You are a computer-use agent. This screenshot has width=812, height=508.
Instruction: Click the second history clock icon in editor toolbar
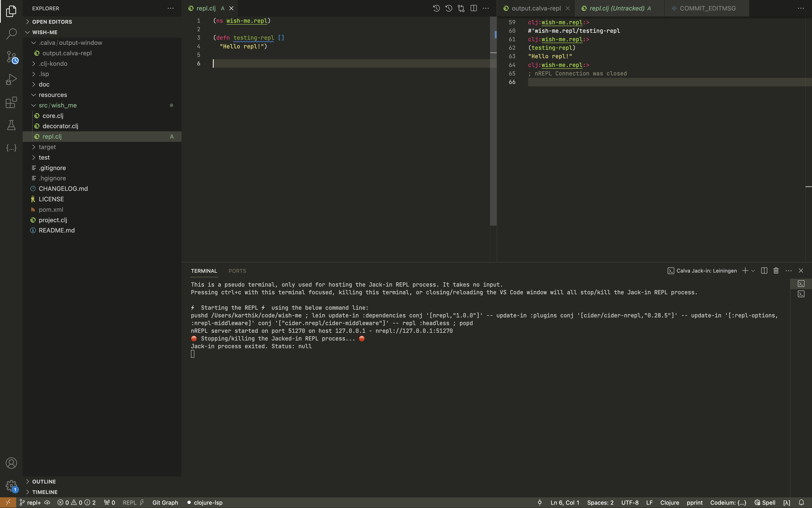[449, 8]
